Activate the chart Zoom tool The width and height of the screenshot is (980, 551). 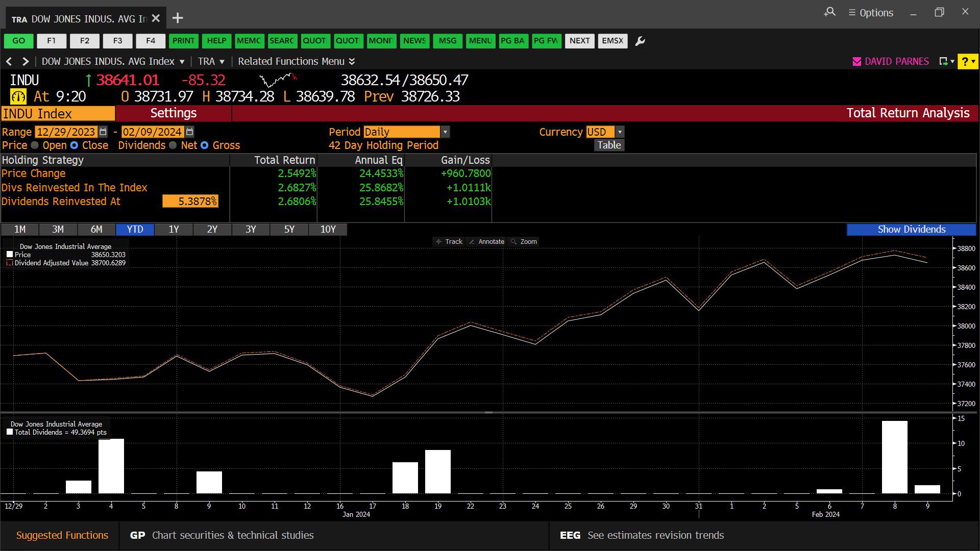pyautogui.click(x=524, y=241)
